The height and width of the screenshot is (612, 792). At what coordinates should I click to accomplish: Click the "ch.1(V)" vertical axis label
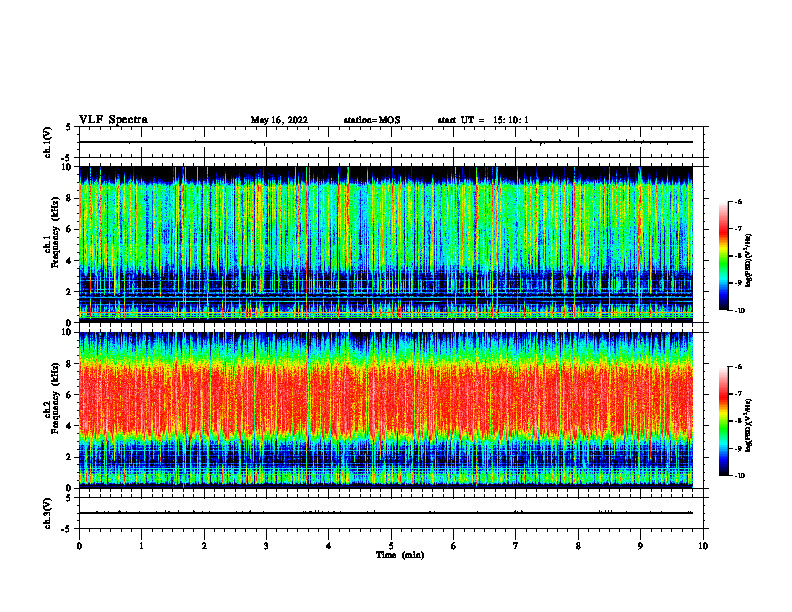coord(48,142)
